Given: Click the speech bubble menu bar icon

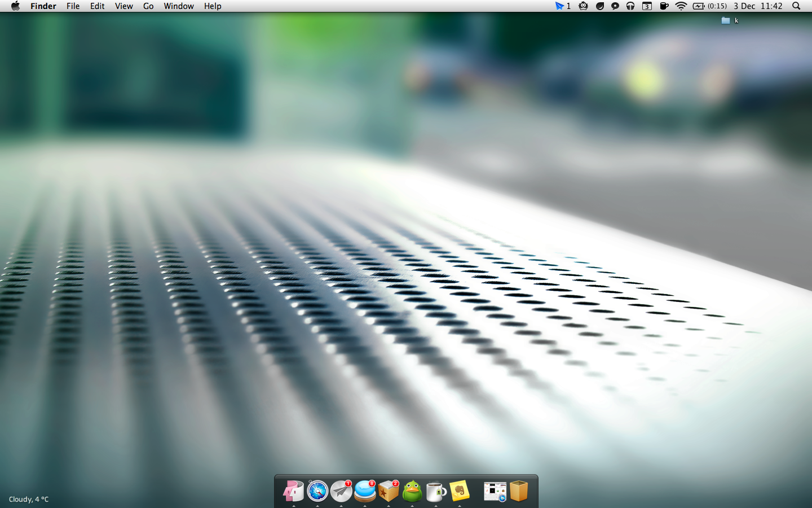Looking at the screenshot, I should point(615,6).
